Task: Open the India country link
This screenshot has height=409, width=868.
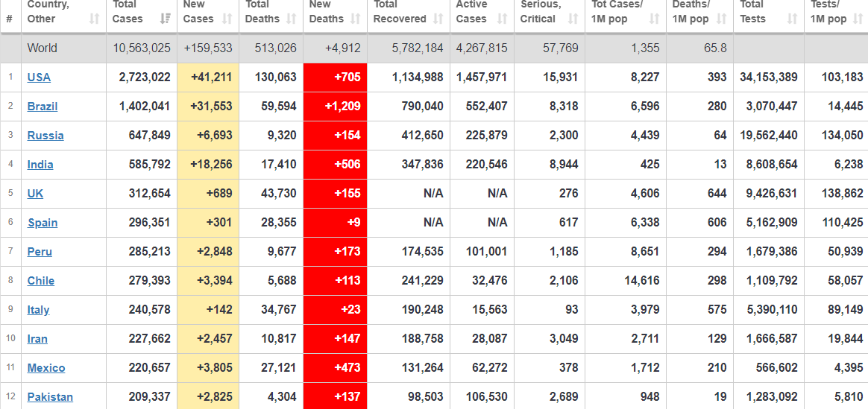Action: (40, 164)
